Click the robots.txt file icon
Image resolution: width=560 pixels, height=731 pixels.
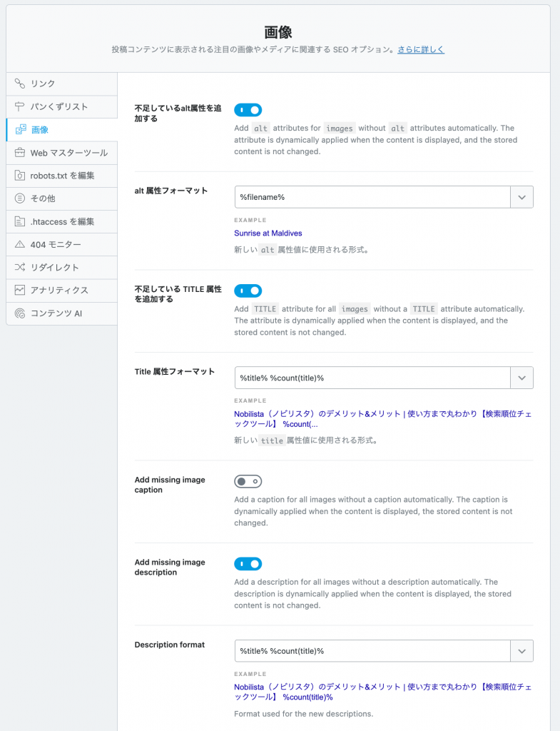tap(19, 176)
